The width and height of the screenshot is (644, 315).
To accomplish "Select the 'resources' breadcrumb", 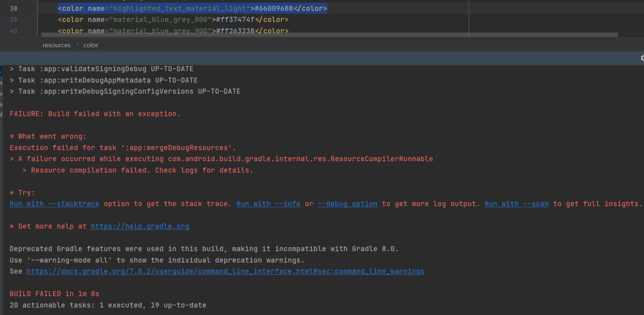I will coord(56,45).
